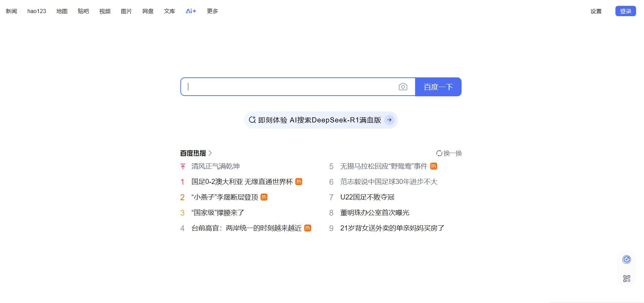The height and width of the screenshot is (303, 644).
Task: Open 图片 in top navigation
Action: pyautogui.click(x=126, y=11)
